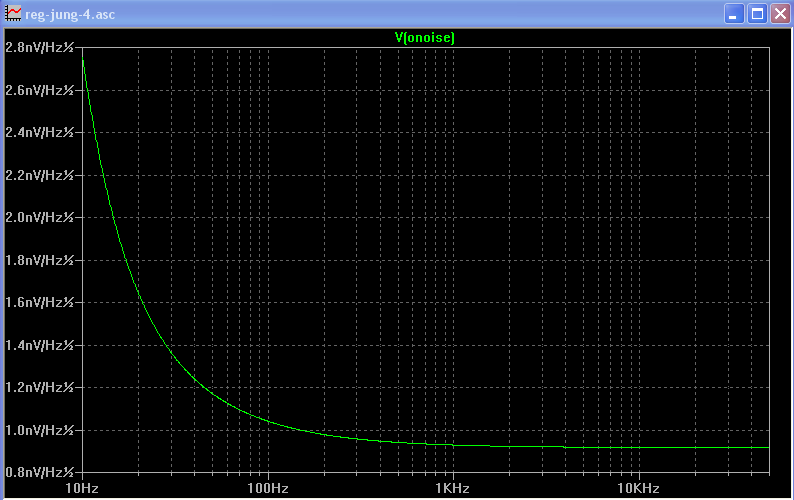Viewport: 794px width, 500px height.
Task: Maximize the reg-jung-4.asc plot window
Action: pyautogui.click(x=758, y=14)
